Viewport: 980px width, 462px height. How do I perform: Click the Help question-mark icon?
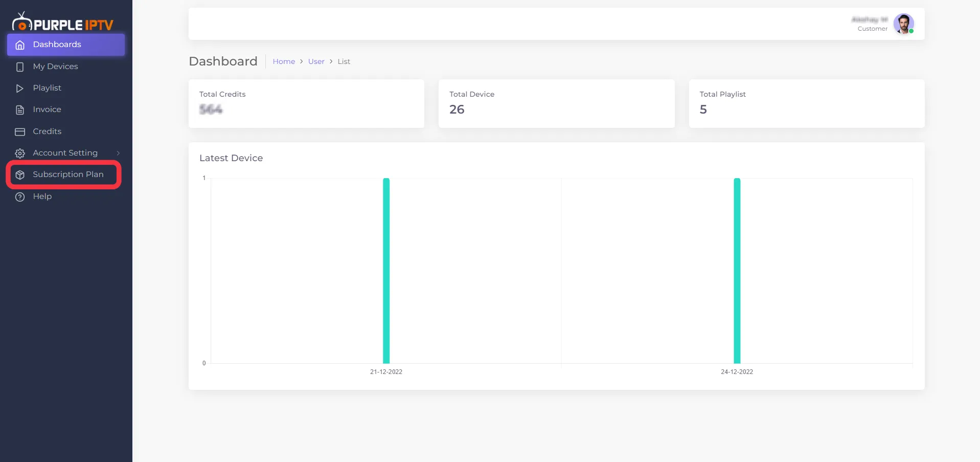[20, 197]
